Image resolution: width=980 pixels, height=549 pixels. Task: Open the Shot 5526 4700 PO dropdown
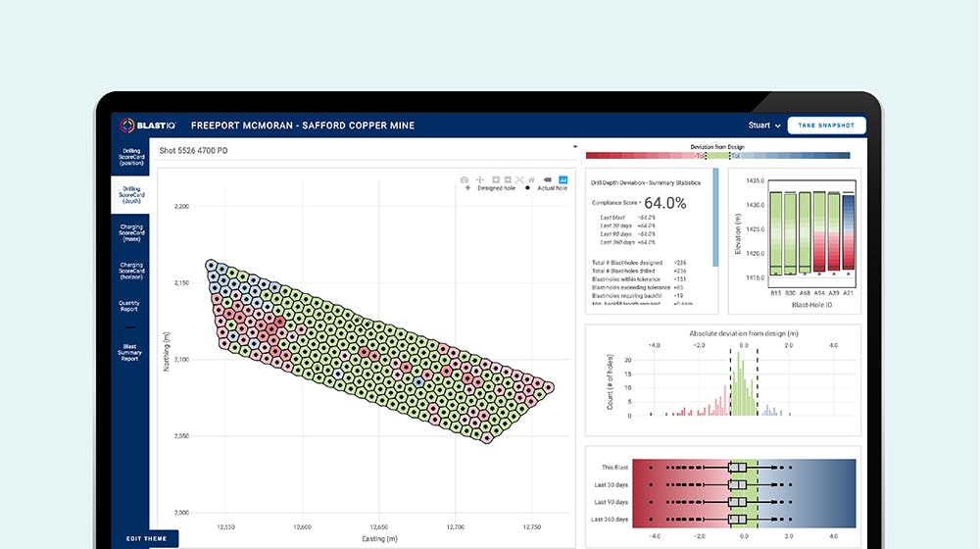click(x=367, y=150)
